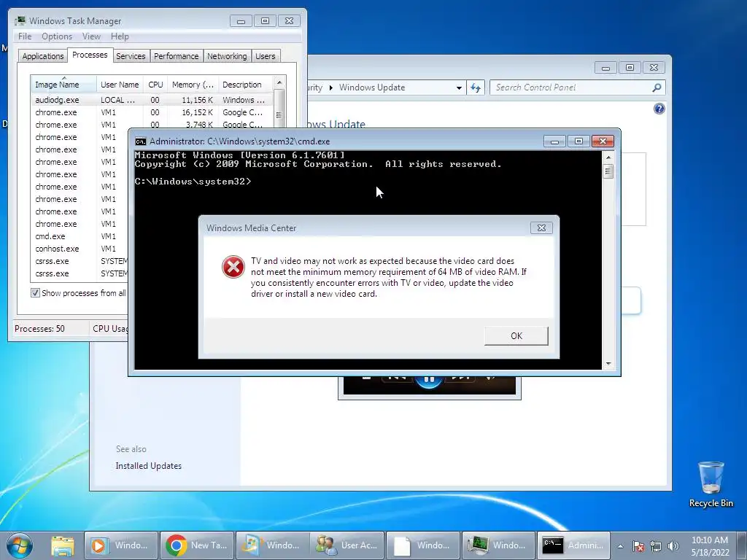
Task: Switch to Administrator cmd taskbar item
Action: click(573, 545)
